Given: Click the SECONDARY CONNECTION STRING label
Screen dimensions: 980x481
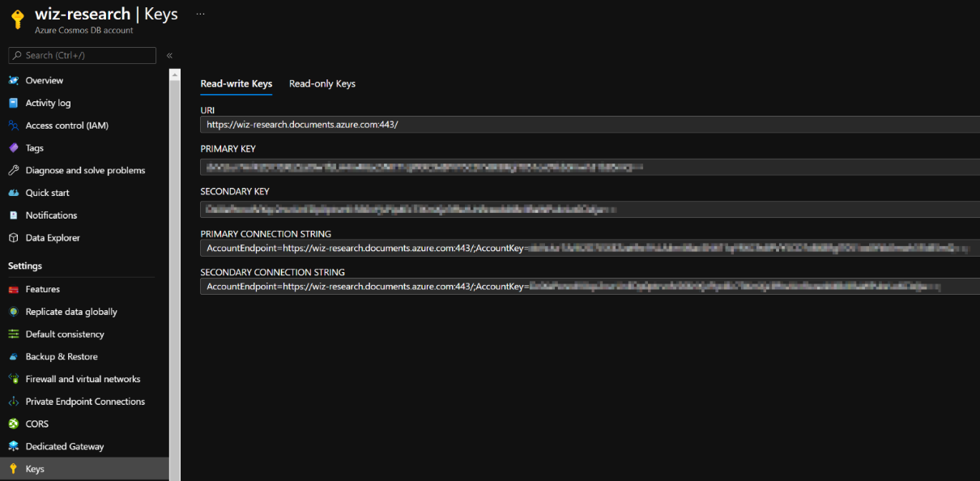Looking at the screenshot, I should [272, 272].
